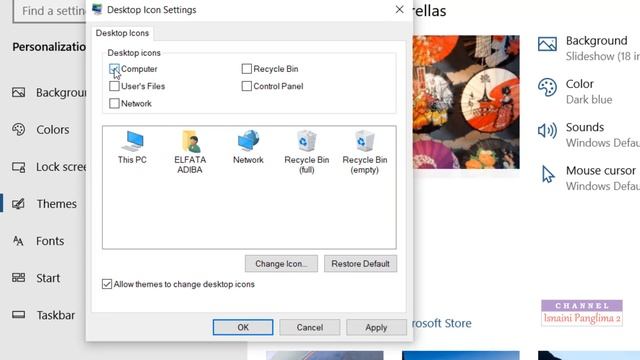
Task: Click the Taskbar icon in sidebar
Action: (18, 315)
